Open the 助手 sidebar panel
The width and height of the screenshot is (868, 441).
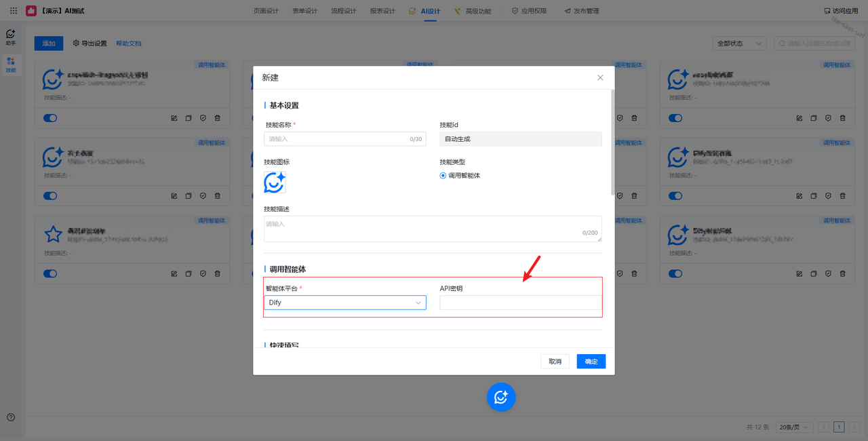tap(11, 37)
